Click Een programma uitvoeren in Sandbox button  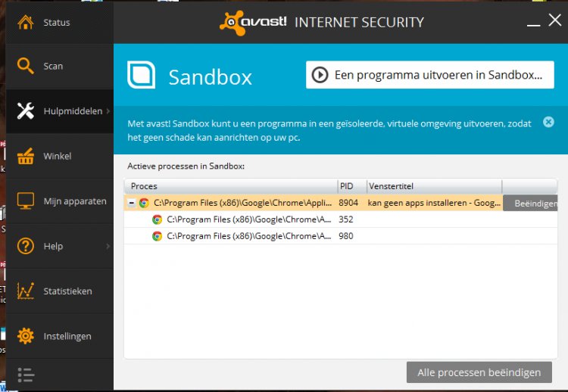[x=430, y=75]
